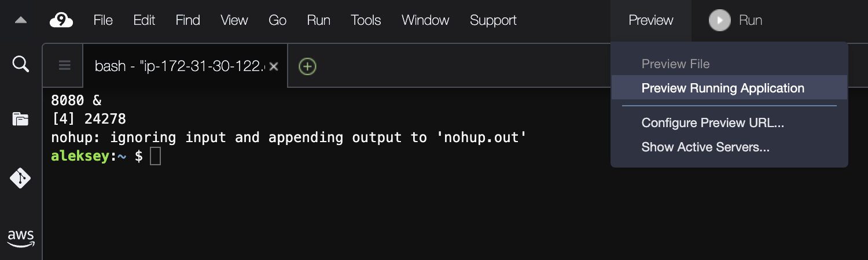The image size is (868, 260).
Task: Open the Find menu
Action: 188,20
